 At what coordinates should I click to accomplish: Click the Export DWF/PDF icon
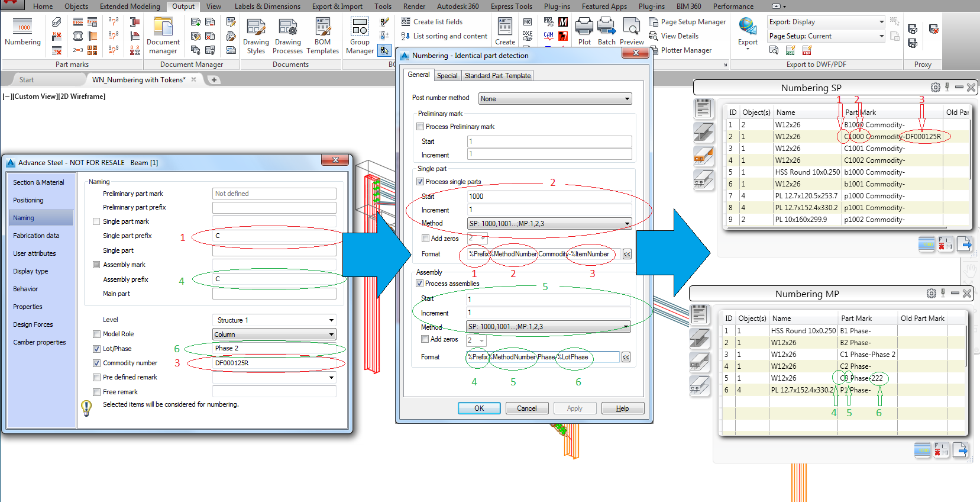pos(748,33)
